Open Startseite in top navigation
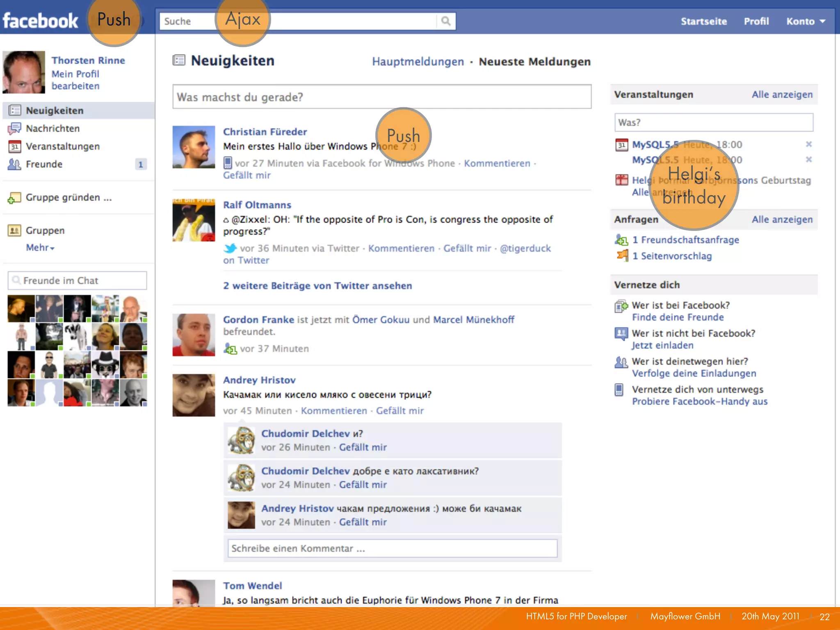 703,21
